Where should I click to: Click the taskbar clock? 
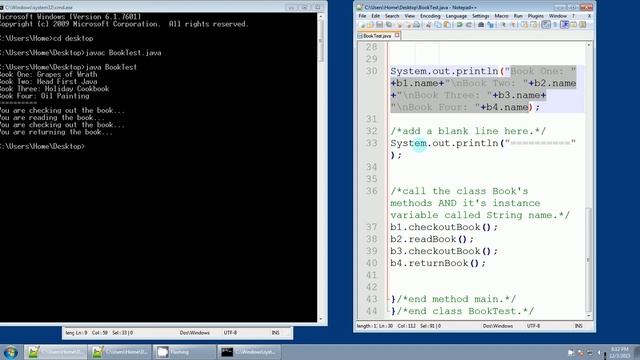point(619,353)
